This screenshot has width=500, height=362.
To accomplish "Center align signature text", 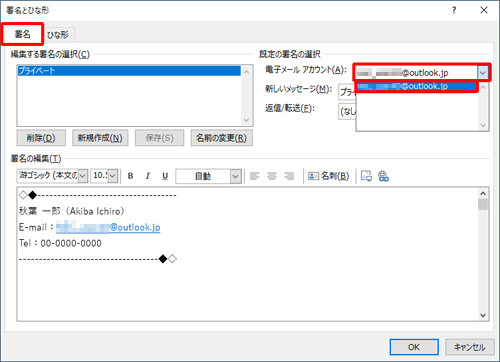I will pos(272,176).
